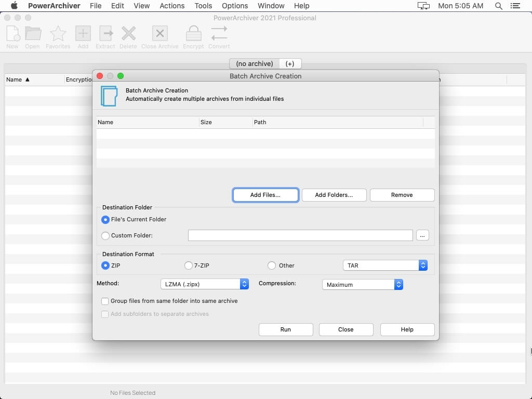The image size is (532, 399).
Task: Click the Convert arrows icon
Action: click(x=219, y=34)
